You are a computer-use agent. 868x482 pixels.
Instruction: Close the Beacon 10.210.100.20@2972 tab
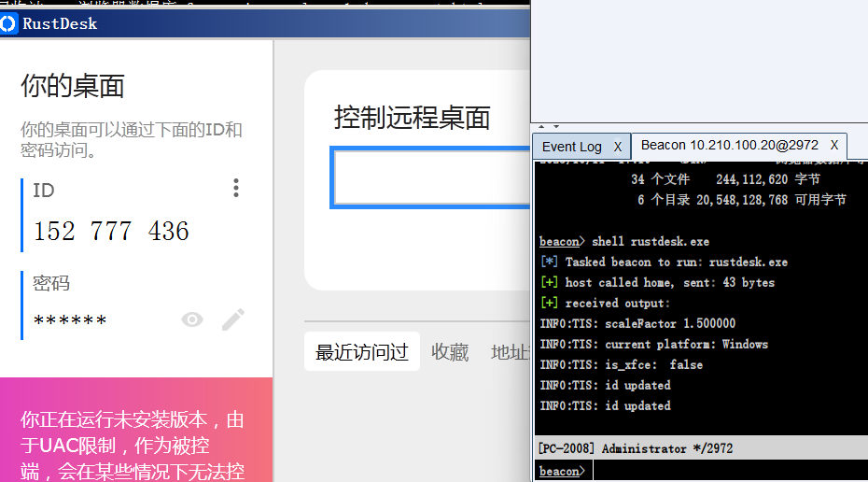tap(834, 145)
